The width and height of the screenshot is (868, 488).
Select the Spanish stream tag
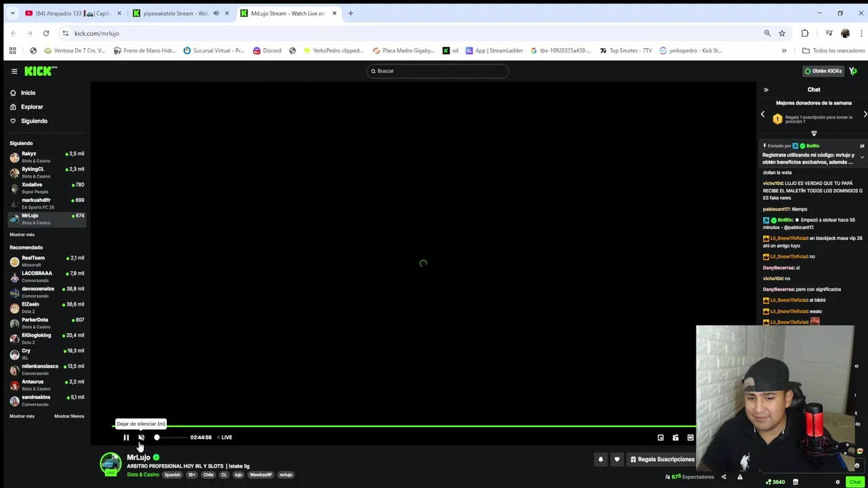[x=172, y=475]
